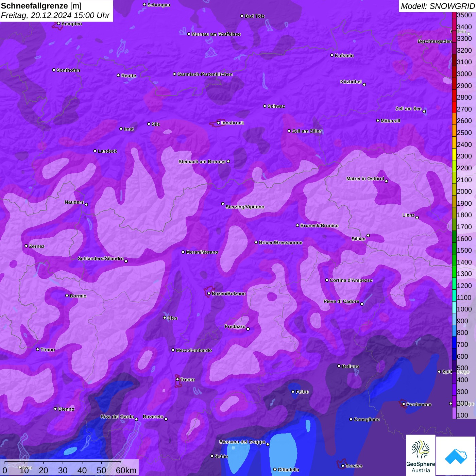Click the Modell: SNOWGRID label
This screenshot has height=476, width=476.
point(438,6)
